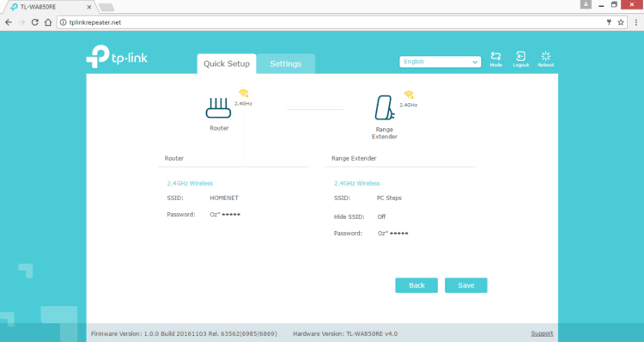Viewport: 644px width, 342px height.
Task: Click the saved password key icon
Action: tap(609, 22)
